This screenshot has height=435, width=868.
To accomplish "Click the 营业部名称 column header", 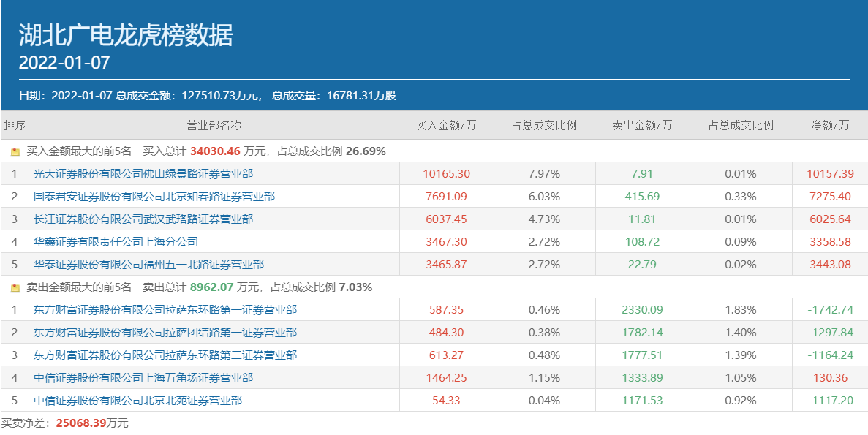I will [x=214, y=125].
